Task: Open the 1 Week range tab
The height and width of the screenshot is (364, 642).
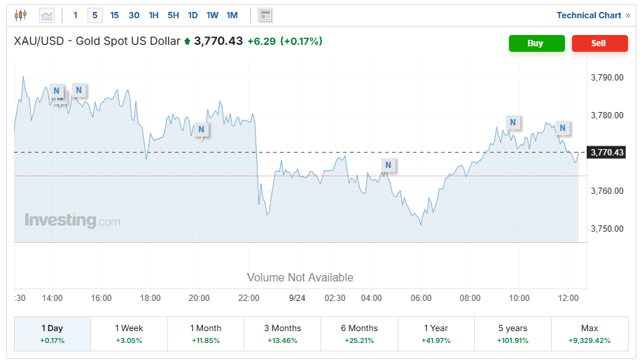Action: click(129, 333)
